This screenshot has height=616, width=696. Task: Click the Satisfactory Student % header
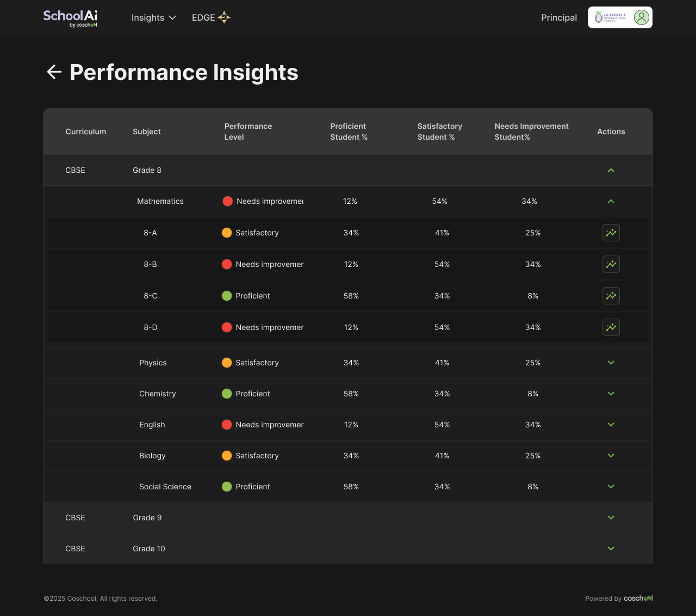point(440,132)
